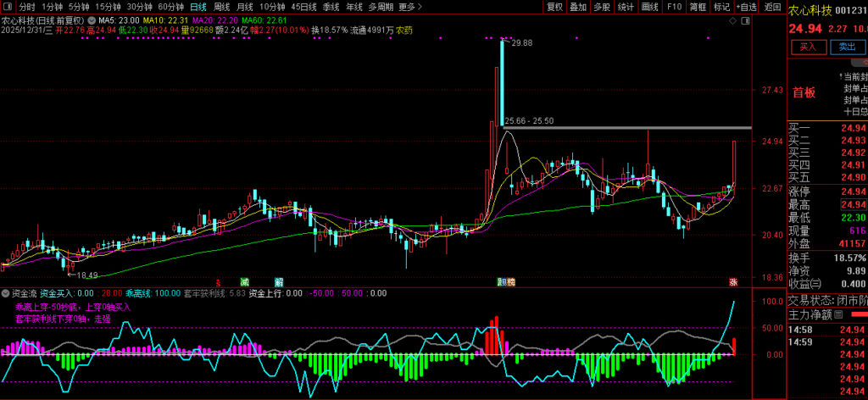Click the green 减 marker below the chart
868x400 pixels.
tap(244, 281)
